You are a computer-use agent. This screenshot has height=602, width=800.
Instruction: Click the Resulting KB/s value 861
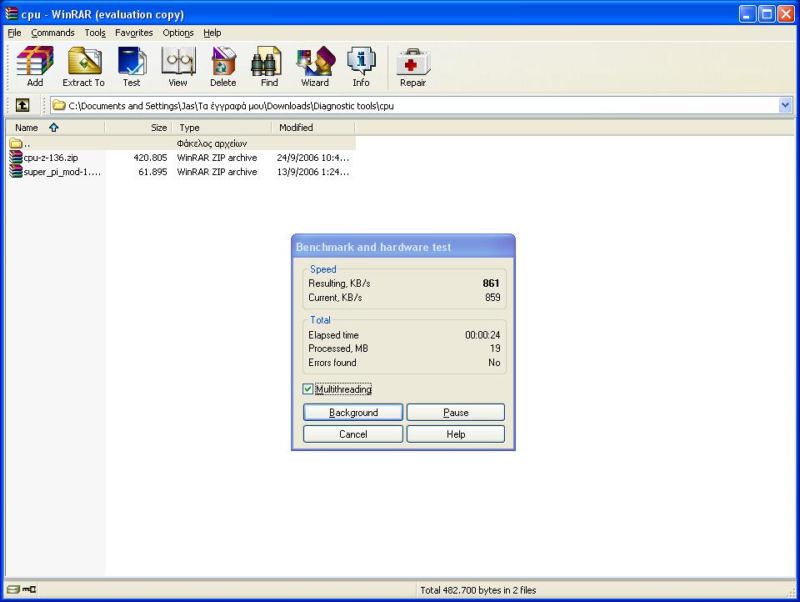491,283
